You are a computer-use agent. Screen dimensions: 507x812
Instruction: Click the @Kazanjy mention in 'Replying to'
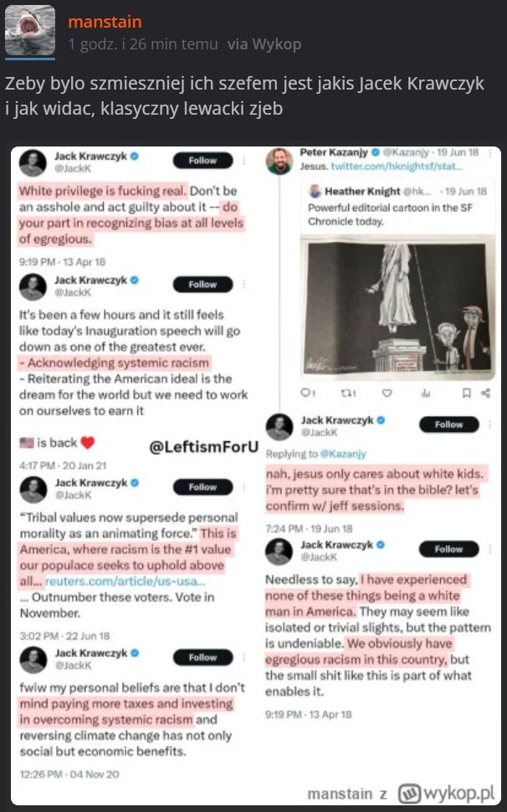coord(342,455)
